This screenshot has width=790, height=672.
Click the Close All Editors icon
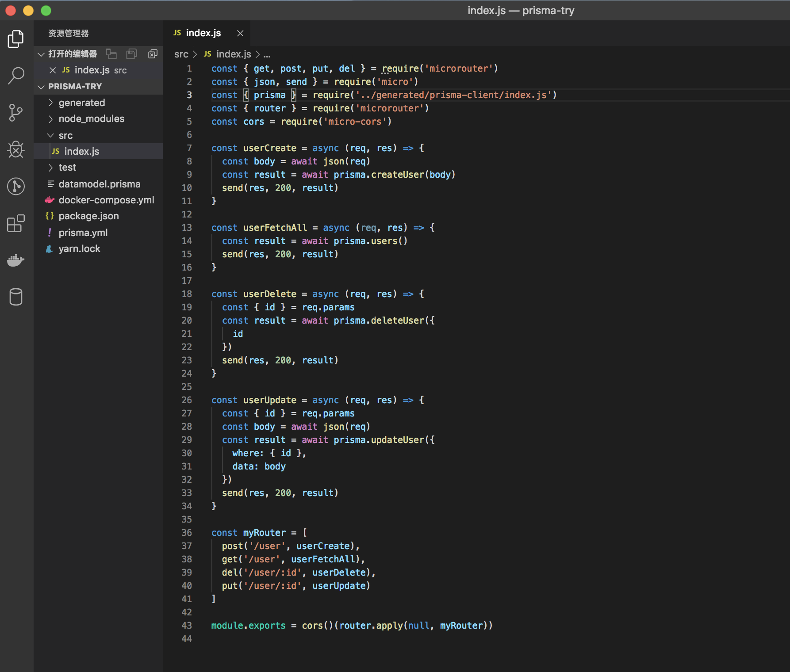point(153,54)
